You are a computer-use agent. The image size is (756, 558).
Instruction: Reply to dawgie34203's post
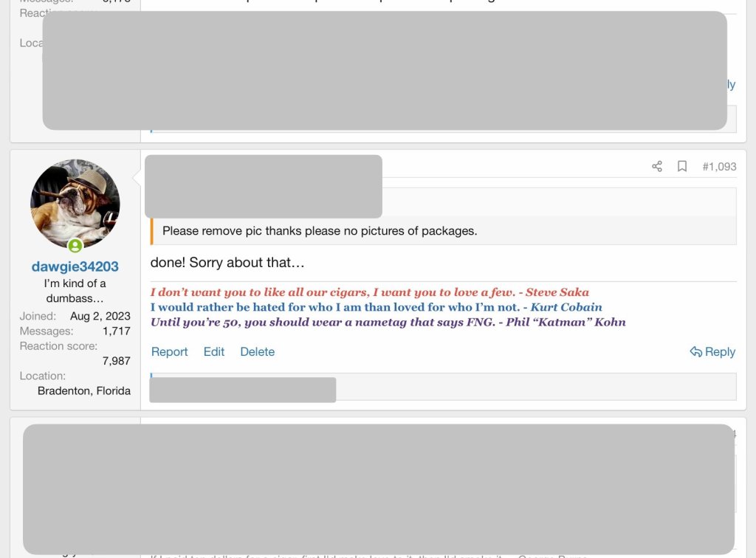click(x=712, y=352)
